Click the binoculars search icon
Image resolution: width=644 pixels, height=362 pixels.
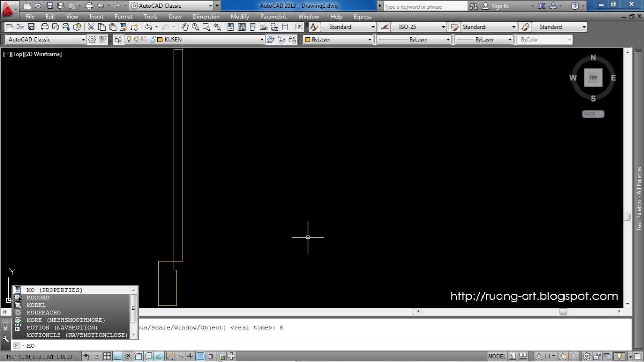pyautogui.click(x=474, y=6)
